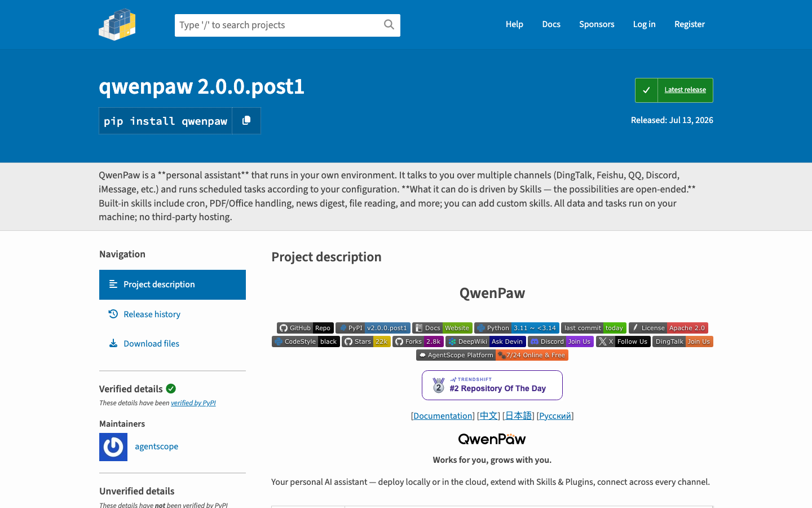Viewport: 812px width, 508px height.
Task: Open the agentscope maintainer profile link
Action: (157, 446)
